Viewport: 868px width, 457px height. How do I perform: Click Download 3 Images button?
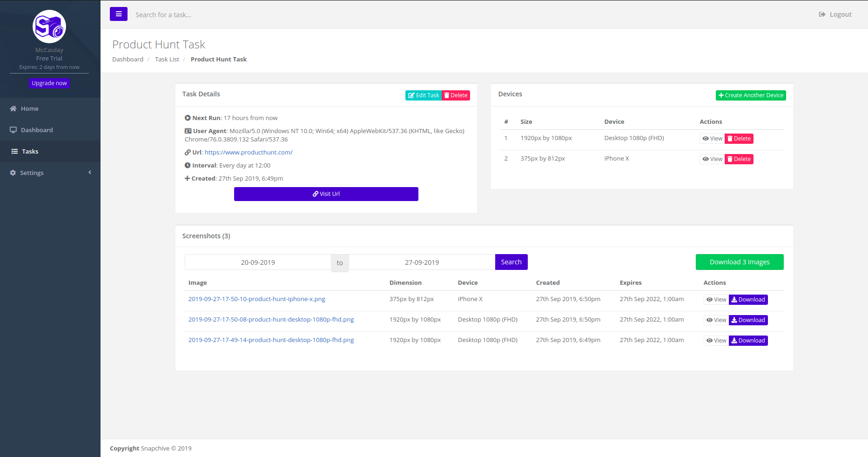pyautogui.click(x=739, y=262)
